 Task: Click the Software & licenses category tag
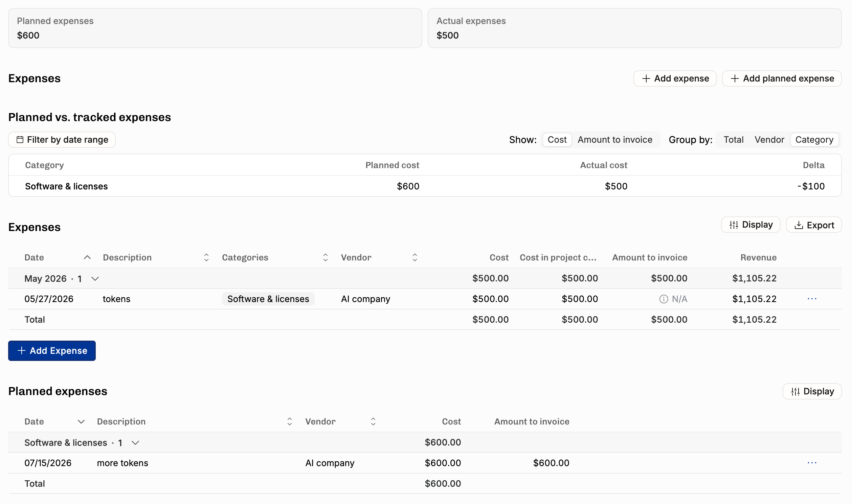(268, 299)
